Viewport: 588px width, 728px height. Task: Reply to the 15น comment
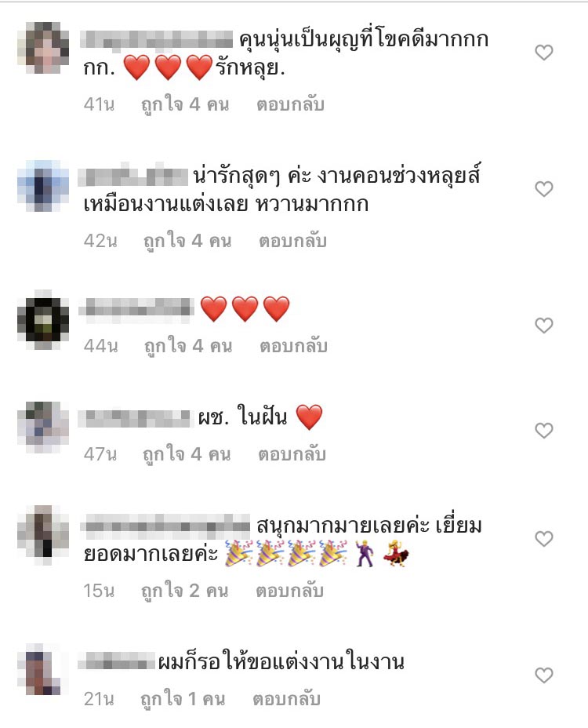pyautogui.click(x=289, y=591)
